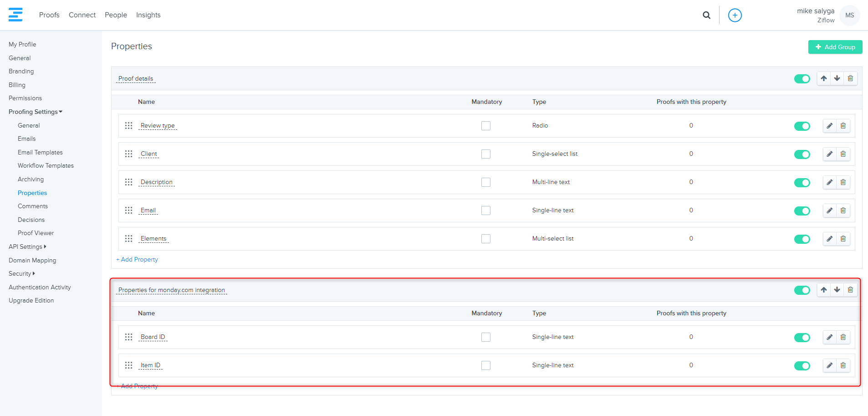Viewport: 868px width, 416px height.
Task: Check Mandatory box for Description
Action: (x=486, y=182)
